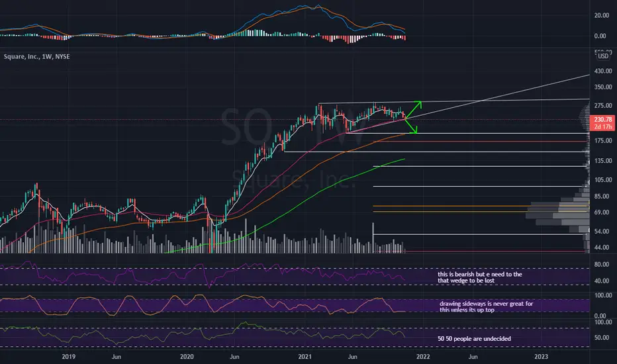
Task: Select the 430.00 price axis label
Action: pos(603,71)
